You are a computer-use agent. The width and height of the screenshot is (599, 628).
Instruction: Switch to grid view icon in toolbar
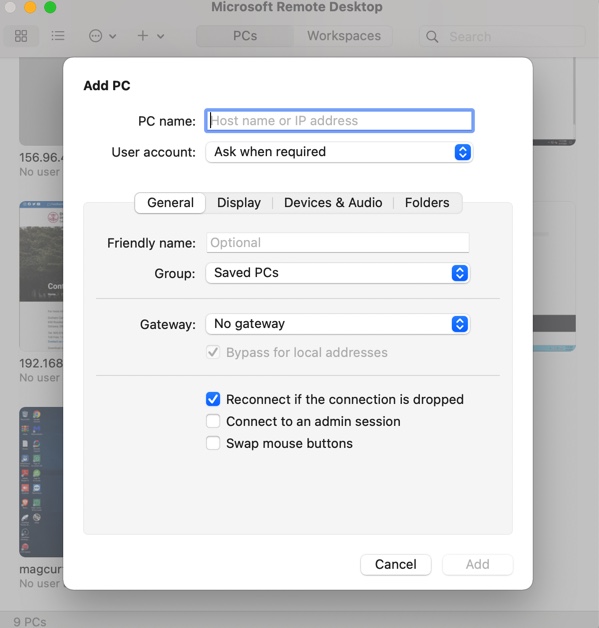(21, 36)
